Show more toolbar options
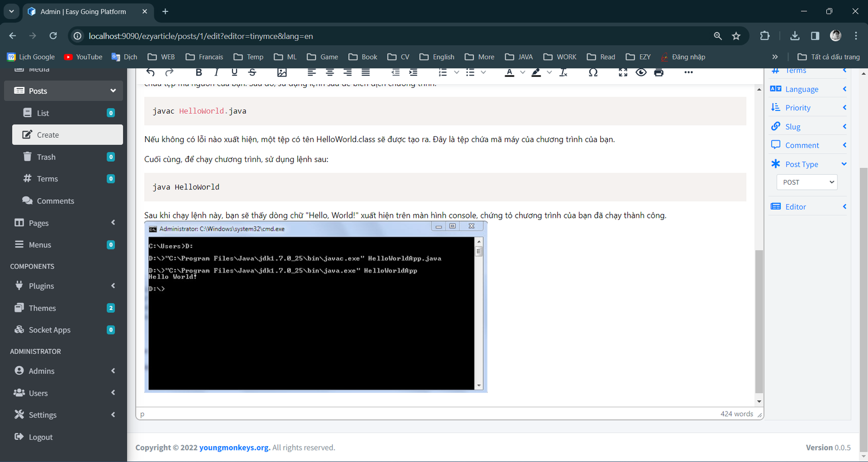 coord(689,72)
